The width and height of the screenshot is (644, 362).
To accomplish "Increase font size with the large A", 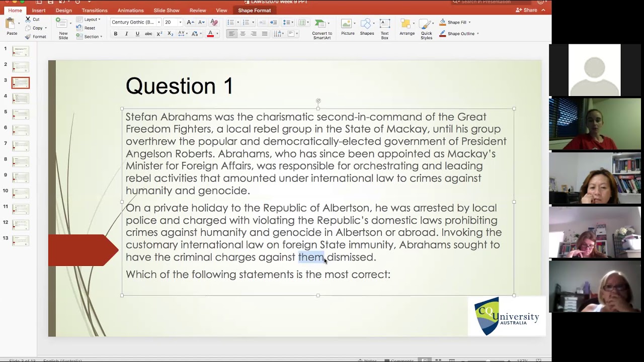I will (x=190, y=22).
